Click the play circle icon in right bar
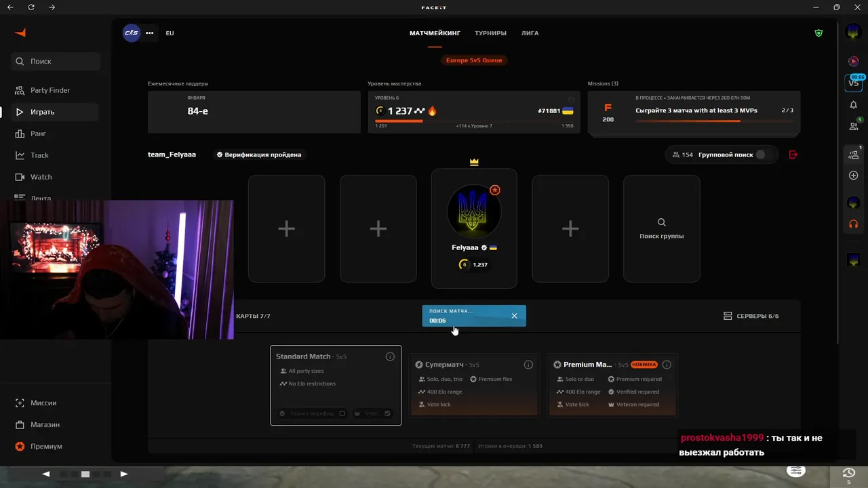This screenshot has width=868, height=488. click(854, 62)
